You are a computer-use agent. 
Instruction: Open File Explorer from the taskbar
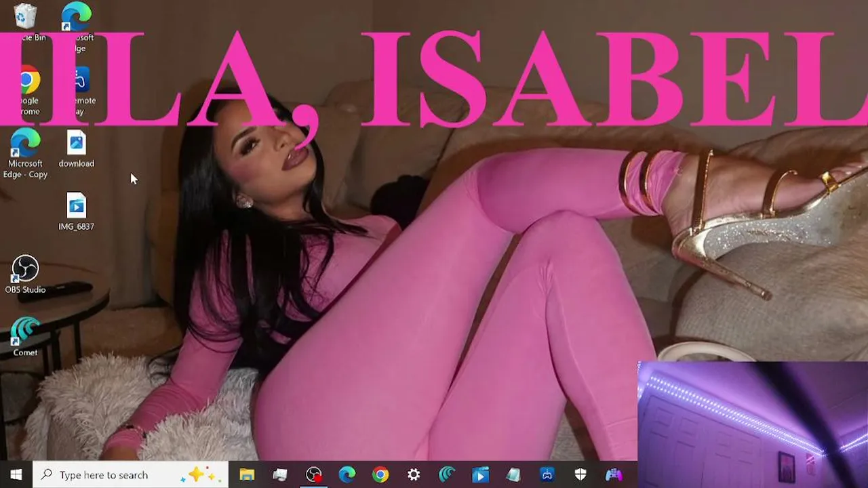[x=247, y=474]
